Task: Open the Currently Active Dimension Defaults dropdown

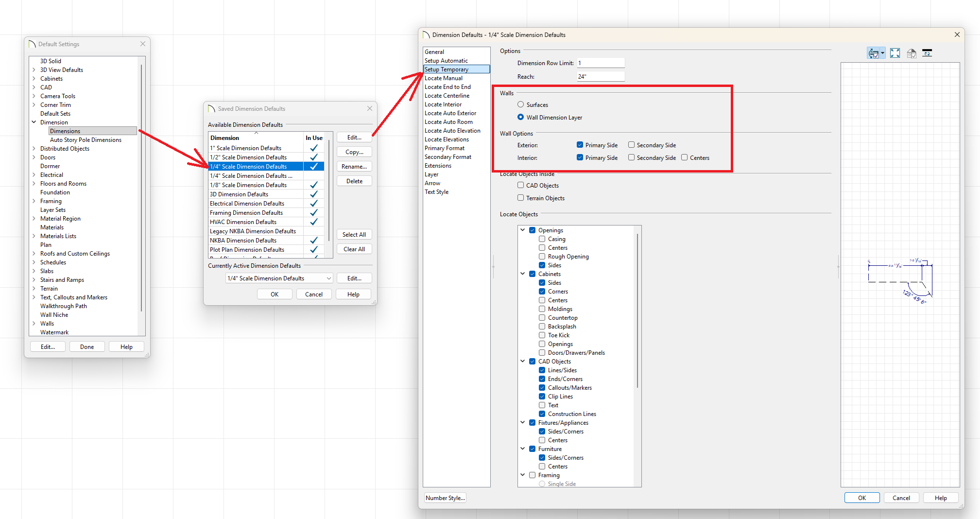Action: click(328, 278)
